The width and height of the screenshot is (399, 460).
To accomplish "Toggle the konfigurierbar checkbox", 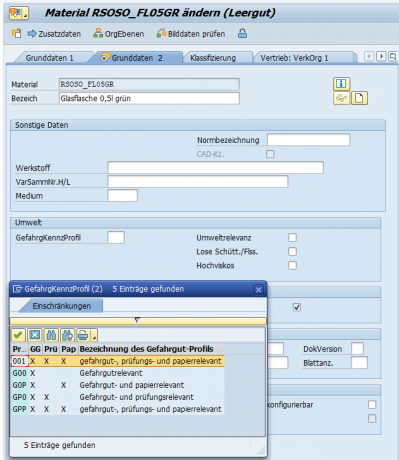I will click(x=372, y=405).
